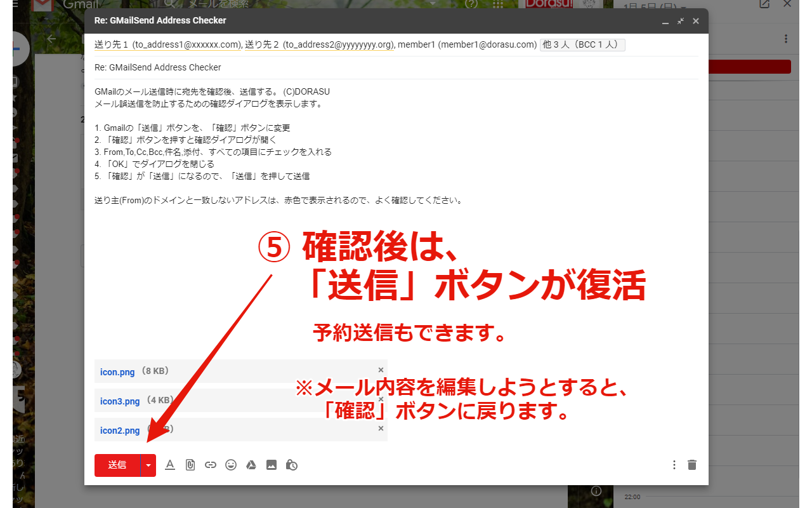Open the emoji picker icon

coord(231,465)
